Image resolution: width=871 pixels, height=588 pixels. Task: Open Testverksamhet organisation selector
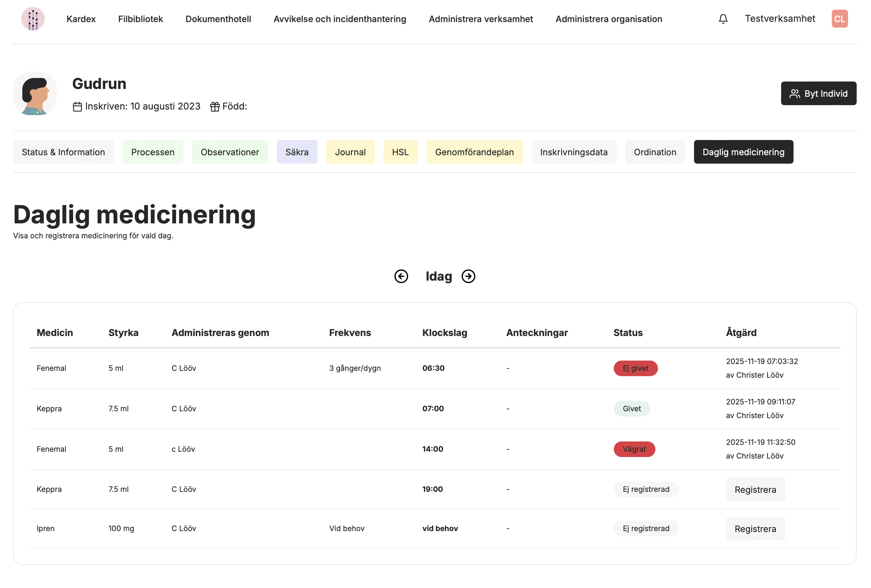pos(780,19)
